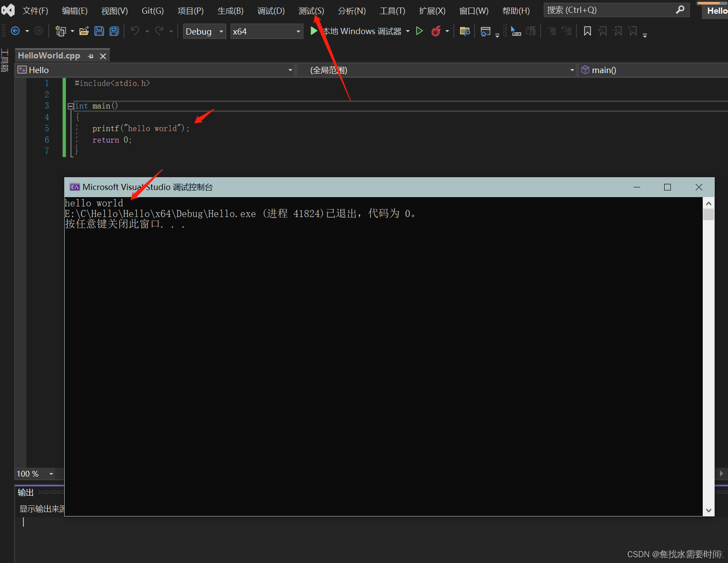Screen dimensions: 728x563
Task: Click the console vertical scrollbar thumb
Action: tap(709, 214)
